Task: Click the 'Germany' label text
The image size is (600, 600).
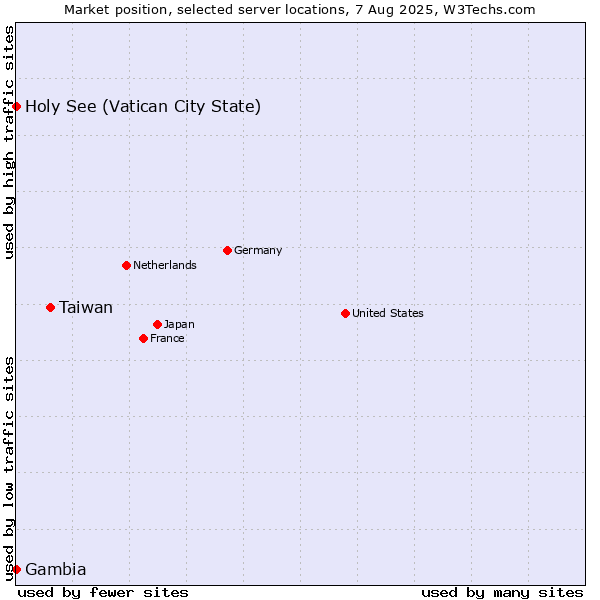Action: pyautogui.click(x=258, y=250)
